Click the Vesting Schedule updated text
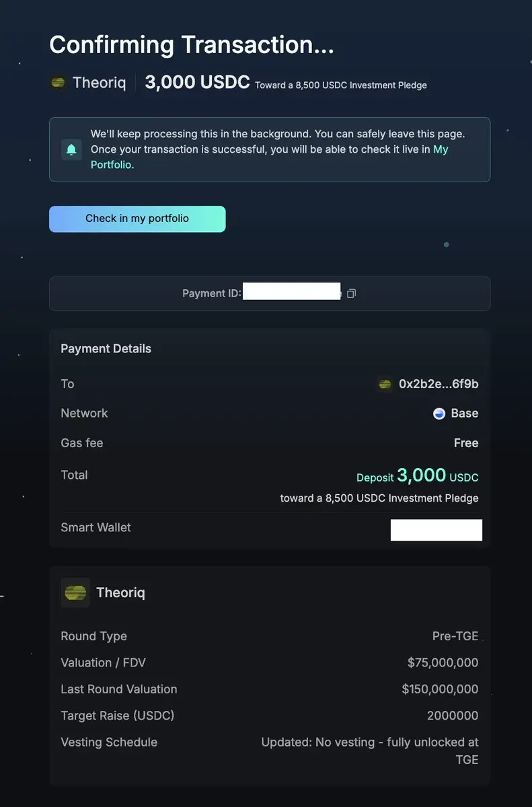Screen dimensions: 532x807 coord(370,751)
